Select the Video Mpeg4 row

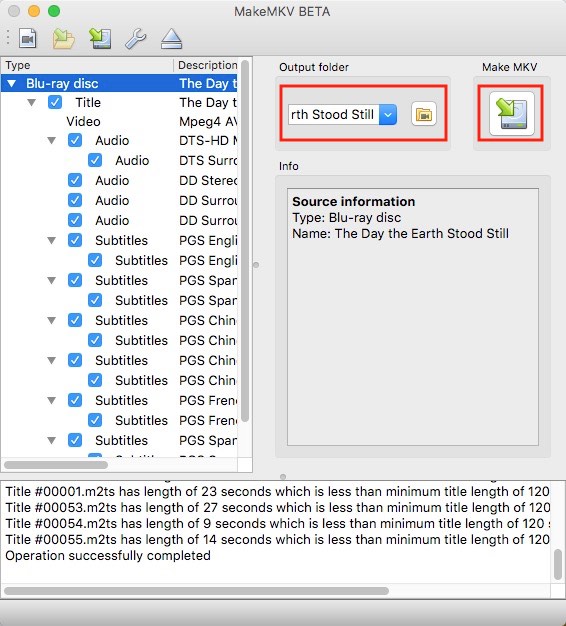point(119,121)
